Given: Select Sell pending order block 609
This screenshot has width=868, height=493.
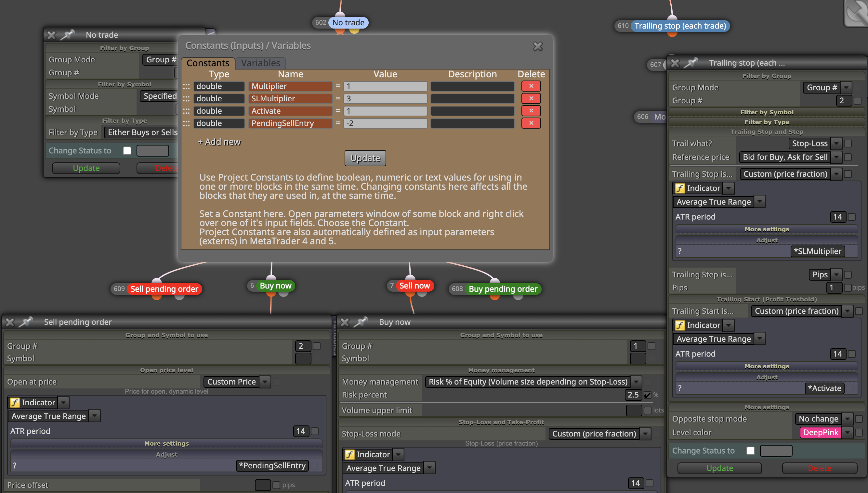Looking at the screenshot, I should (x=164, y=289).
